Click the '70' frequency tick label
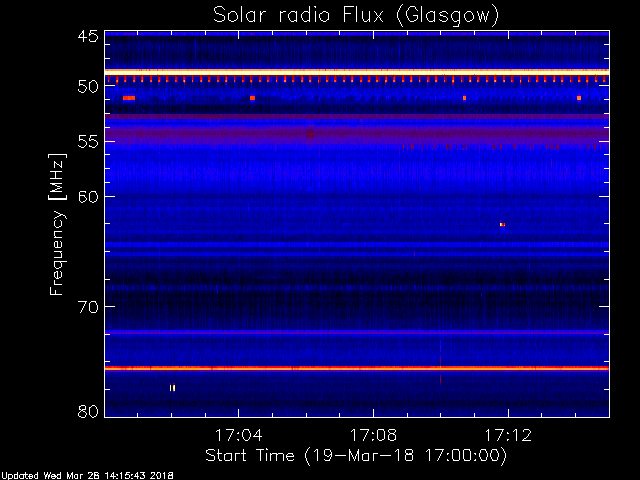 click(x=88, y=307)
